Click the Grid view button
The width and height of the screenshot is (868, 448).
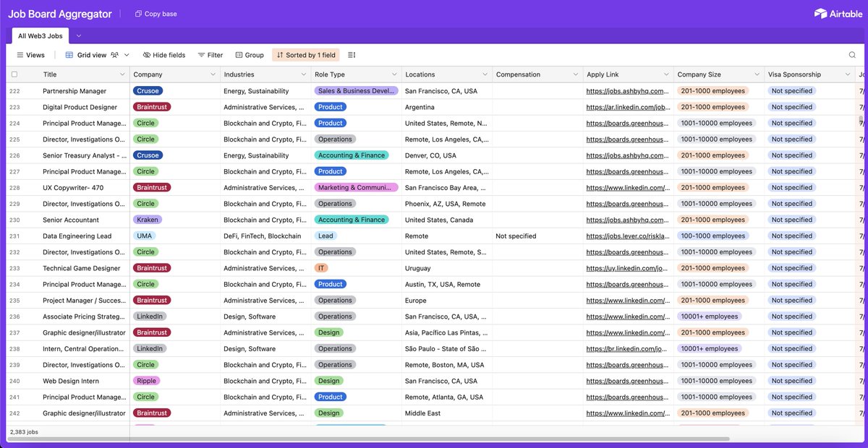tap(86, 55)
